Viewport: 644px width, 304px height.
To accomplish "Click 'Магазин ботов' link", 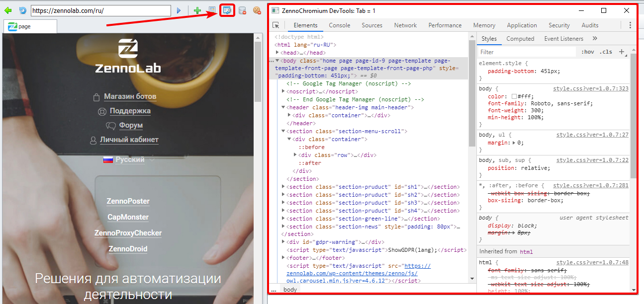I will [x=130, y=96].
